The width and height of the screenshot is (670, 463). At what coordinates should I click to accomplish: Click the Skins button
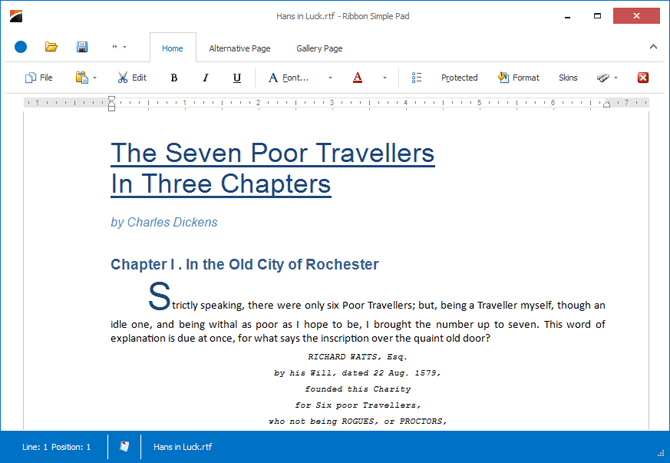568,78
